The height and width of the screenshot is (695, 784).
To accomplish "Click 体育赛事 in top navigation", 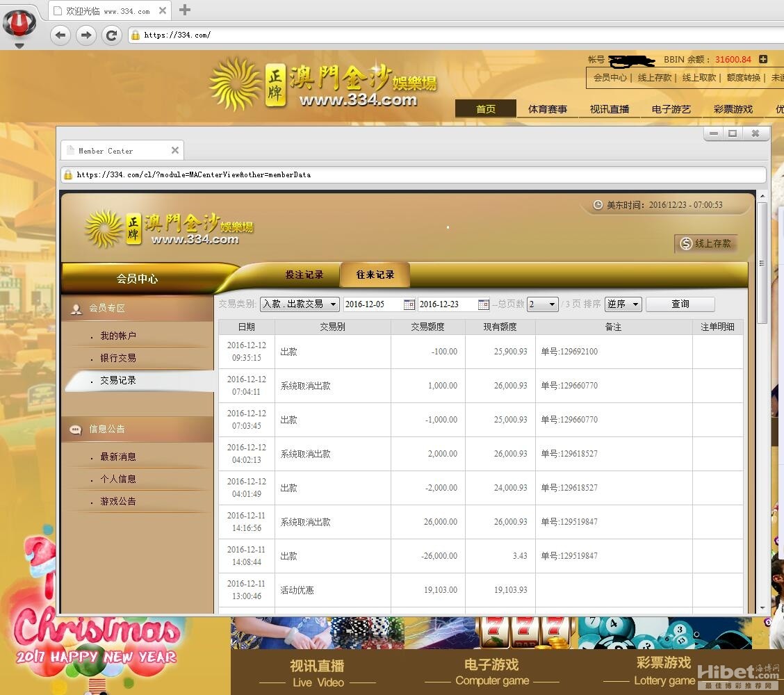I will tap(548, 109).
